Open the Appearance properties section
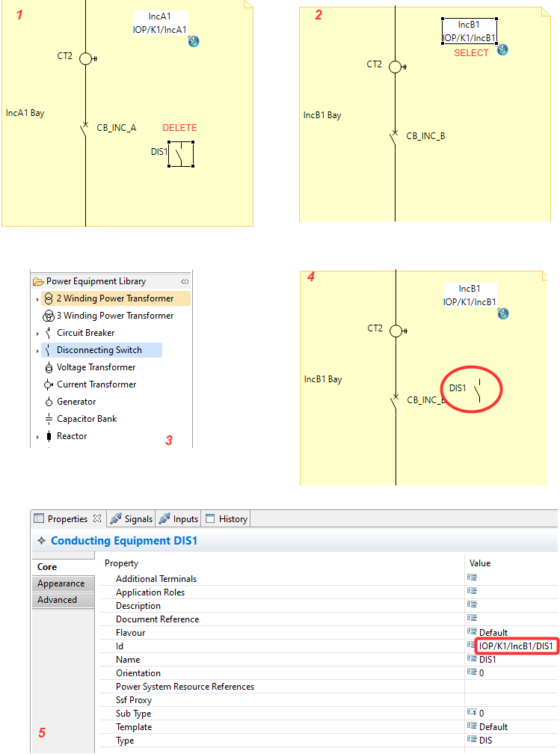This screenshot has width=560, height=754. (61, 583)
